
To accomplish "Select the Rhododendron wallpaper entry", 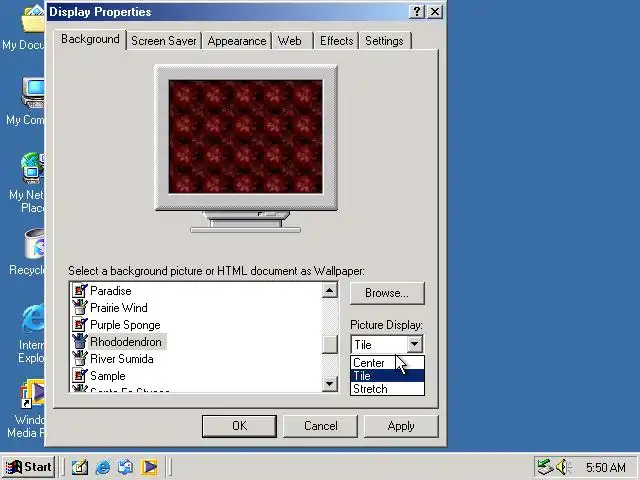I will [126, 342].
